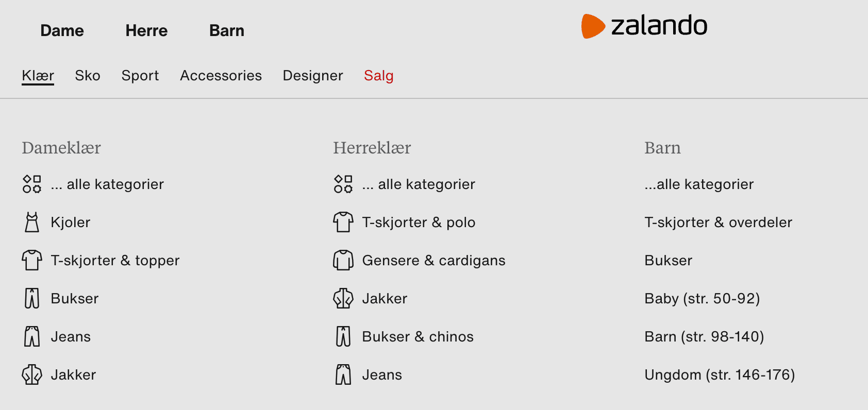Click the dress icon next to Kjoler
Viewport: 868px width, 410px height.
coord(31,222)
